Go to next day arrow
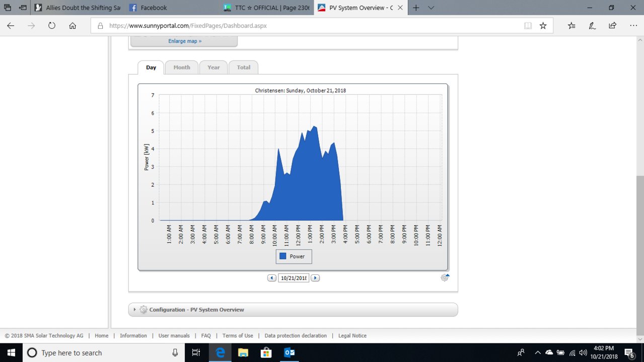 coord(315,278)
